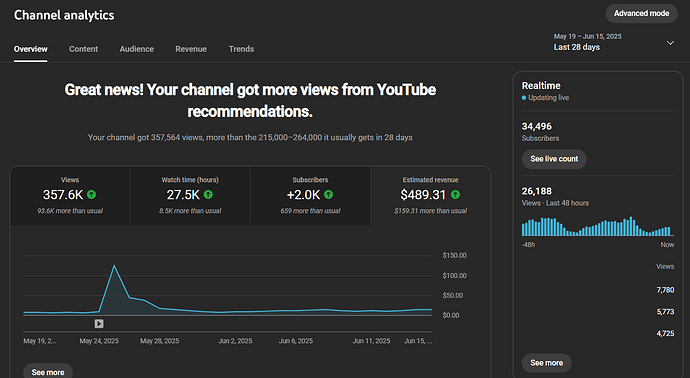Switch to the Content tab
690x378 pixels.
(83, 49)
